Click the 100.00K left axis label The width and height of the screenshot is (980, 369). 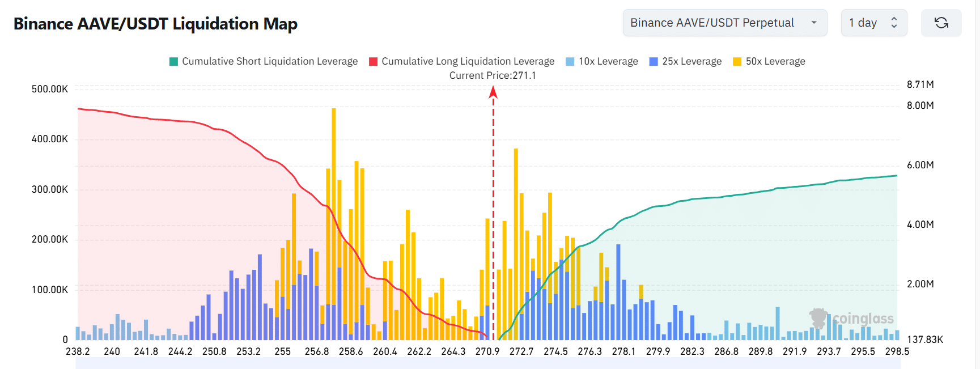pos(50,290)
